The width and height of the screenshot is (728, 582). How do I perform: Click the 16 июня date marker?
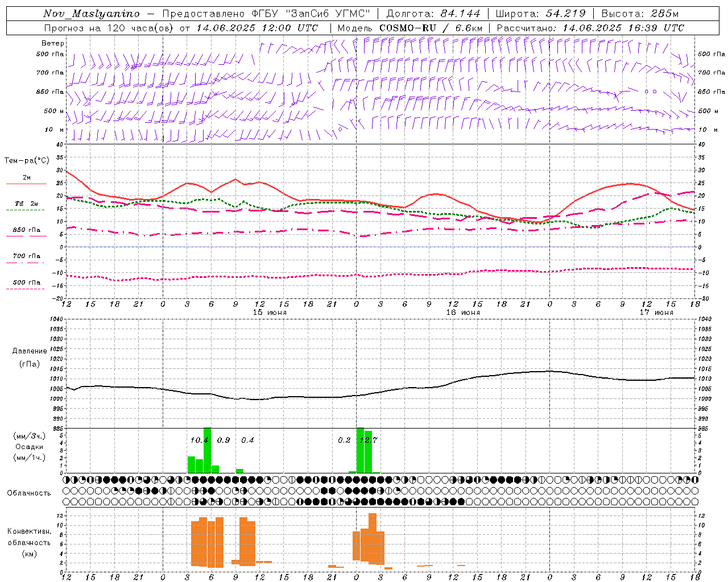(x=462, y=313)
